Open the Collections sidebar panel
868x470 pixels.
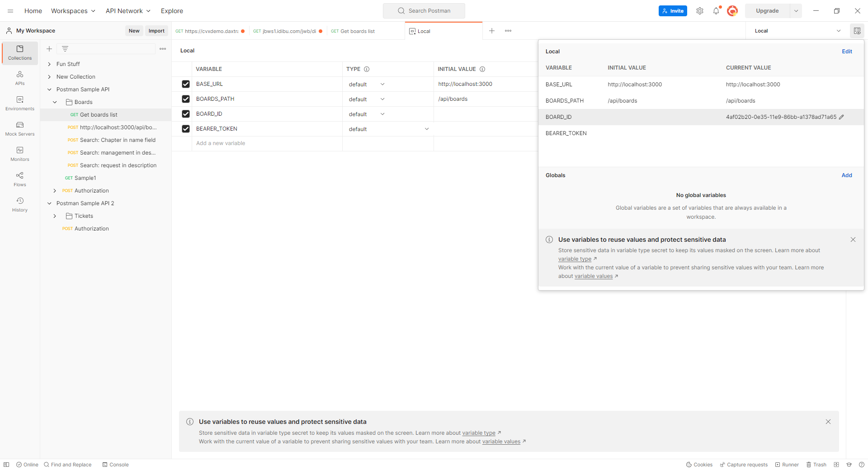point(20,53)
